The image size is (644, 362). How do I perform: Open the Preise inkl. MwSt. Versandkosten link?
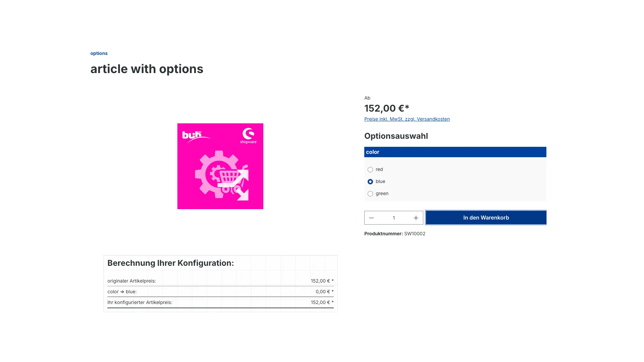407,119
